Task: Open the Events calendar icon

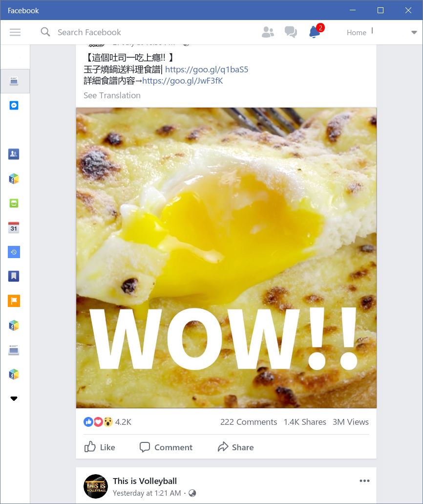Action: tap(14, 228)
